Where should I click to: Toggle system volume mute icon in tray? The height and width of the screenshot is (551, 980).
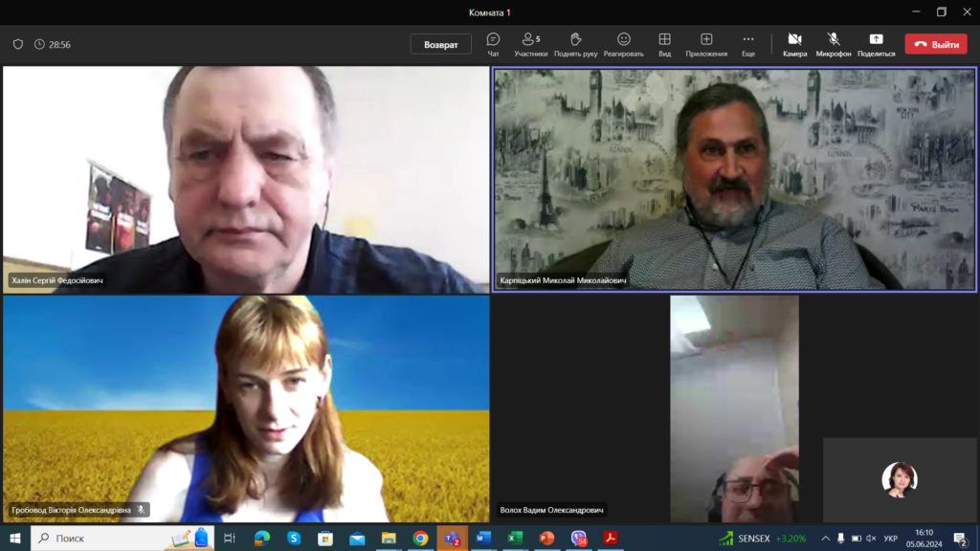(x=869, y=539)
